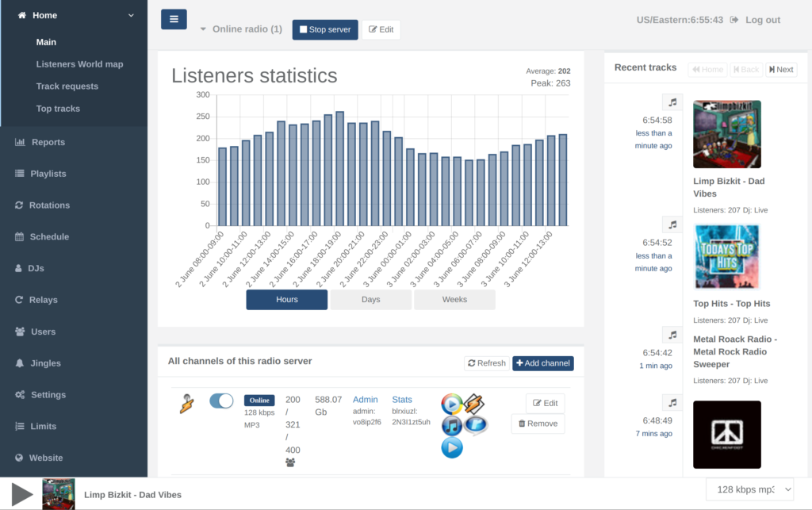This screenshot has height=510, width=812.
Task: Open the channel Stats link
Action: point(402,399)
